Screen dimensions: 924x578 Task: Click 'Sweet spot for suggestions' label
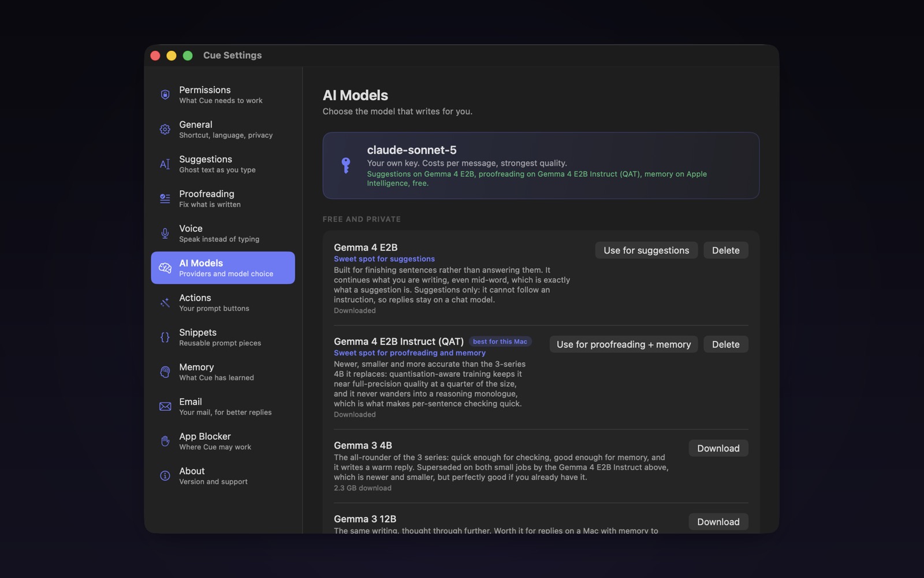tap(384, 259)
